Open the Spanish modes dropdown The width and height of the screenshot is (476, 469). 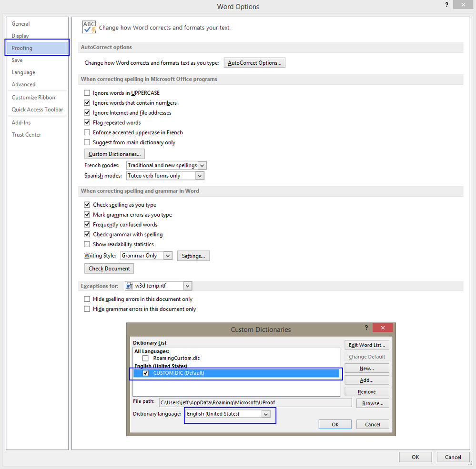pos(200,176)
